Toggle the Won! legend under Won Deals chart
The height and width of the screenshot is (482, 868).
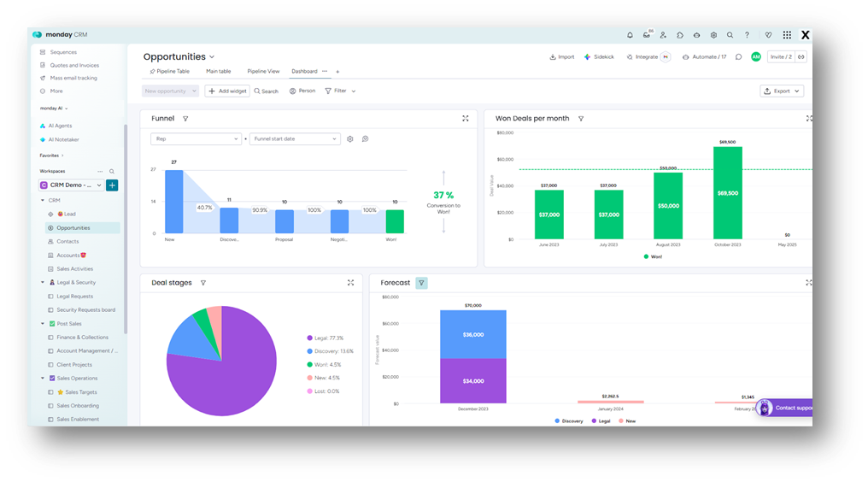[654, 257]
